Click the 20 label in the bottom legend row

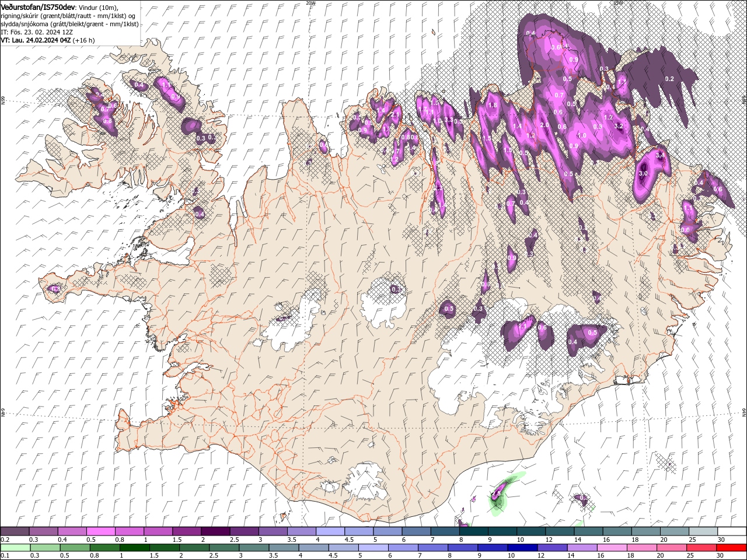tap(659, 556)
